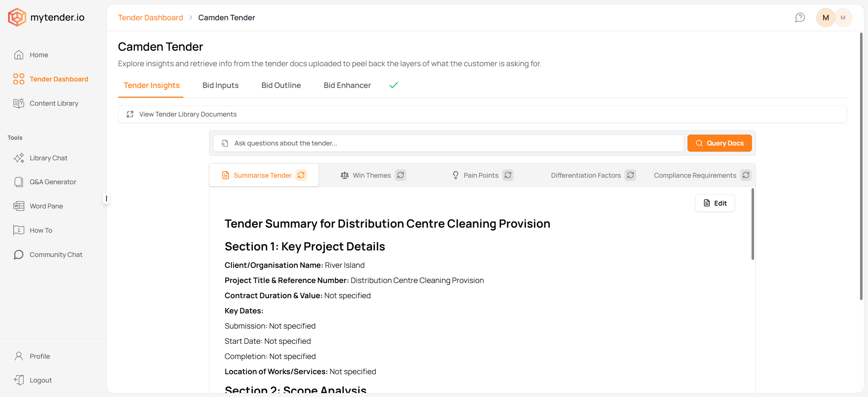Select the Win Themes tab
The height and width of the screenshot is (397, 868).
click(x=371, y=175)
